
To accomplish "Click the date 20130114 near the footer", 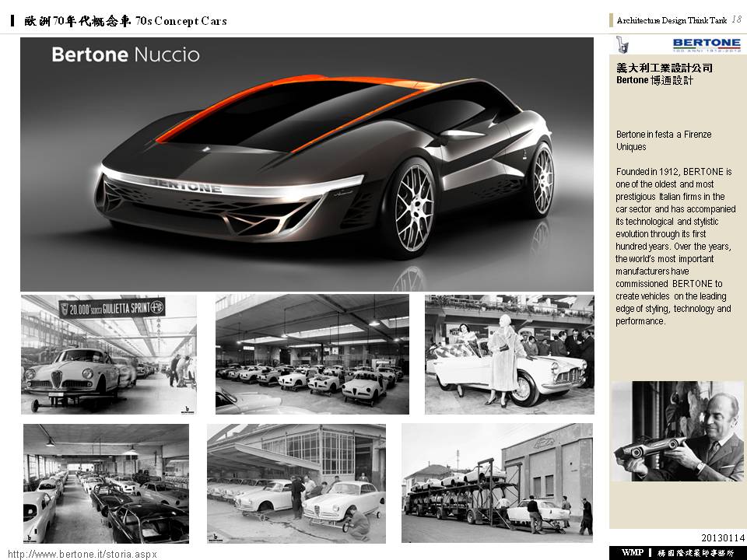I will click(723, 538).
